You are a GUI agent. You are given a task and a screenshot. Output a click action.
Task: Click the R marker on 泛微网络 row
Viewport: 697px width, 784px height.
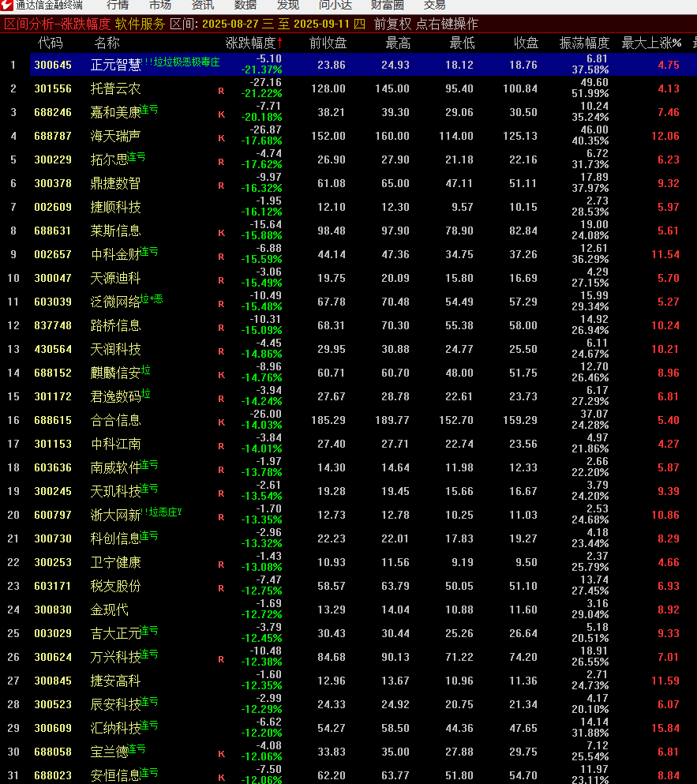click(221, 304)
